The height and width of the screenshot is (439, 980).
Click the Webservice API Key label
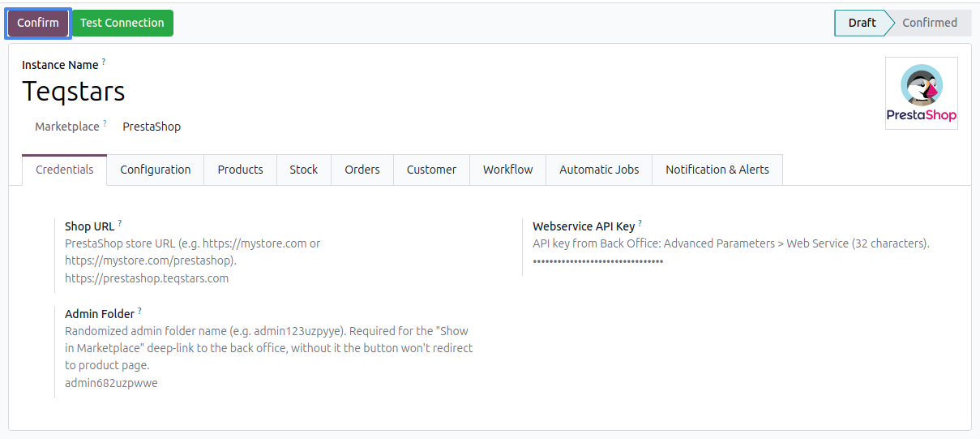(584, 226)
